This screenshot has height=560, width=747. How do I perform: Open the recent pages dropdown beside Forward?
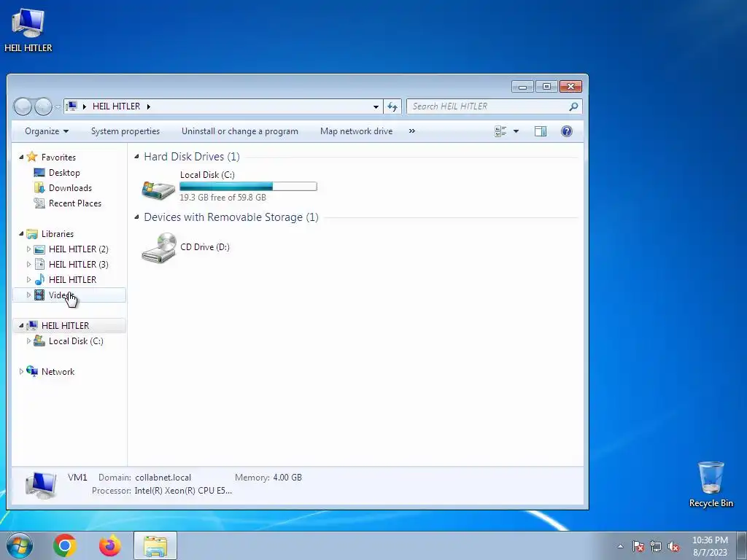tap(58, 106)
